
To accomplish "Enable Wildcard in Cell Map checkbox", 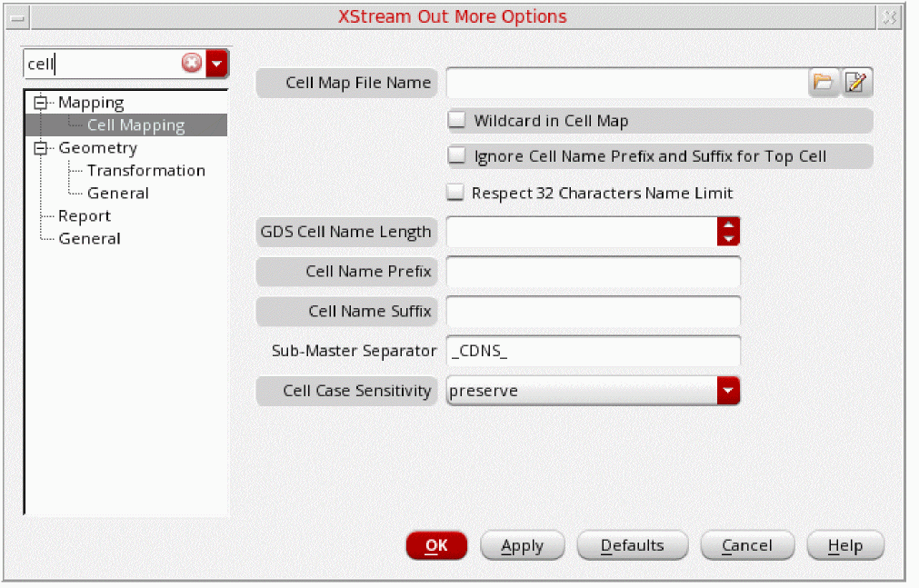I will (x=456, y=120).
